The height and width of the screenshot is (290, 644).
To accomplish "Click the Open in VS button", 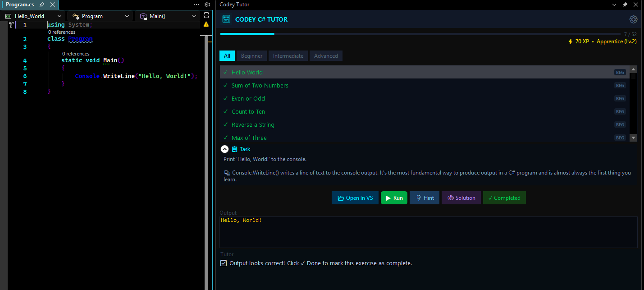I will pos(355,198).
